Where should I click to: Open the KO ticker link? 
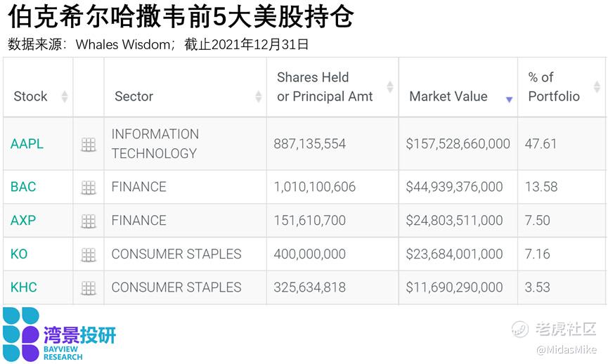pyautogui.click(x=19, y=254)
